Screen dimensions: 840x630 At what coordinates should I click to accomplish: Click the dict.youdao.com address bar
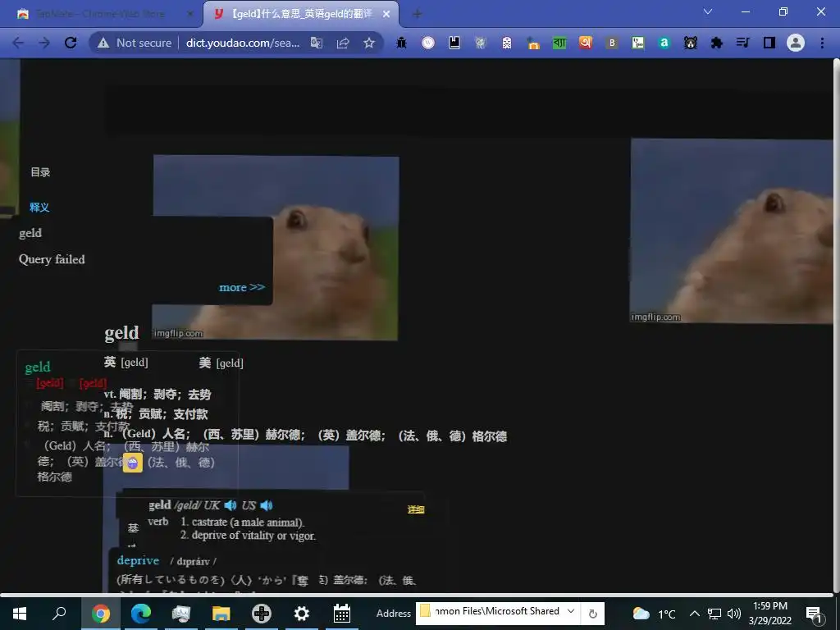[243, 43]
